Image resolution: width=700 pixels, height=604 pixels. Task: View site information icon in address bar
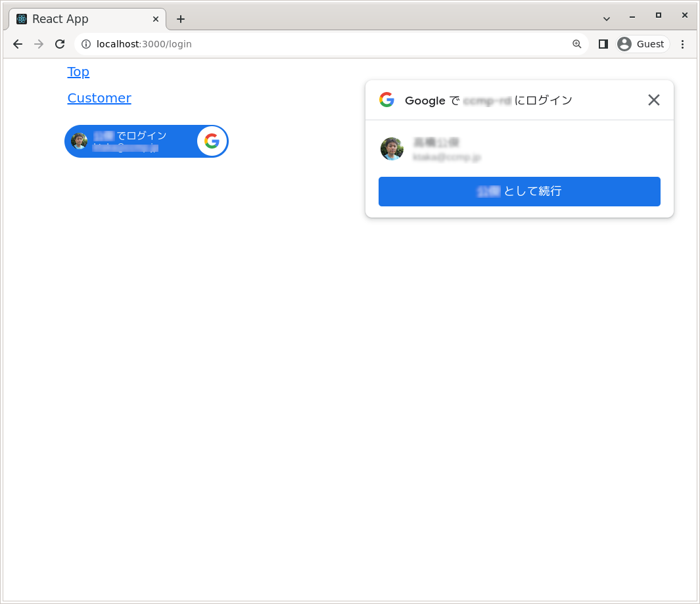click(x=86, y=44)
